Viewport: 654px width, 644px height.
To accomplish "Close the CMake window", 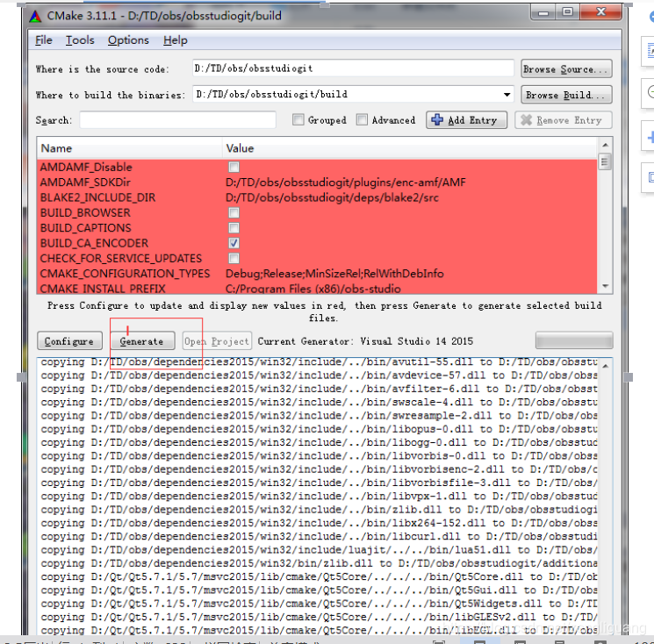I will (x=600, y=12).
